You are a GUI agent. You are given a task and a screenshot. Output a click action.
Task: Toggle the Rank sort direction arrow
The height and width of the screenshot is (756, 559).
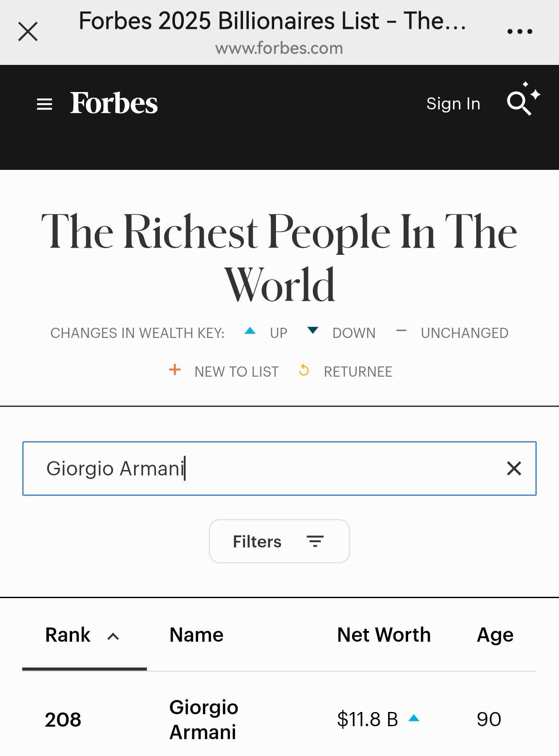[x=113, y=636]
